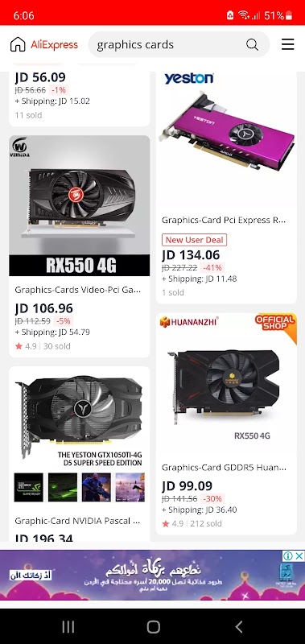Image resolution: width=305 pixels, height=644 pixels.
Task: Tap the Arabic charity banner advertisement
Action: click(152, 575)
